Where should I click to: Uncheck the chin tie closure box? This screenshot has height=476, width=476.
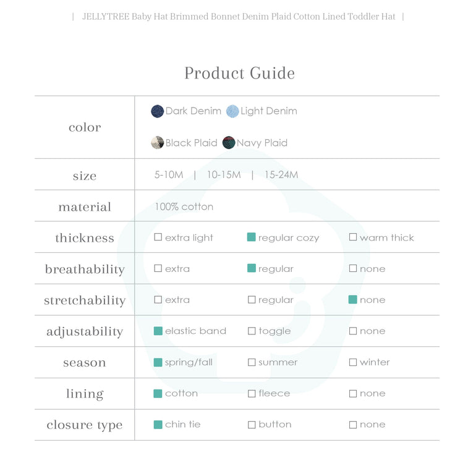click(x=158, y=425)
